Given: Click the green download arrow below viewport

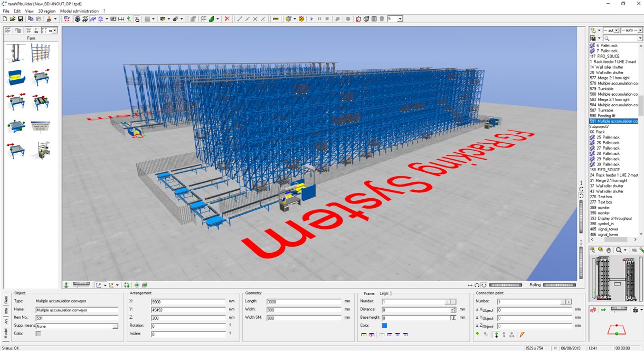Looking at the screenshot, I should (x=67, y=285).
